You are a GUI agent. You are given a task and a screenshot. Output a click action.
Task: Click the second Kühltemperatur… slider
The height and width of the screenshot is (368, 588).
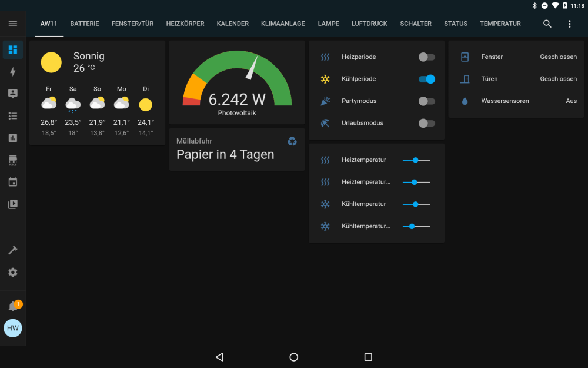[416, 226]
